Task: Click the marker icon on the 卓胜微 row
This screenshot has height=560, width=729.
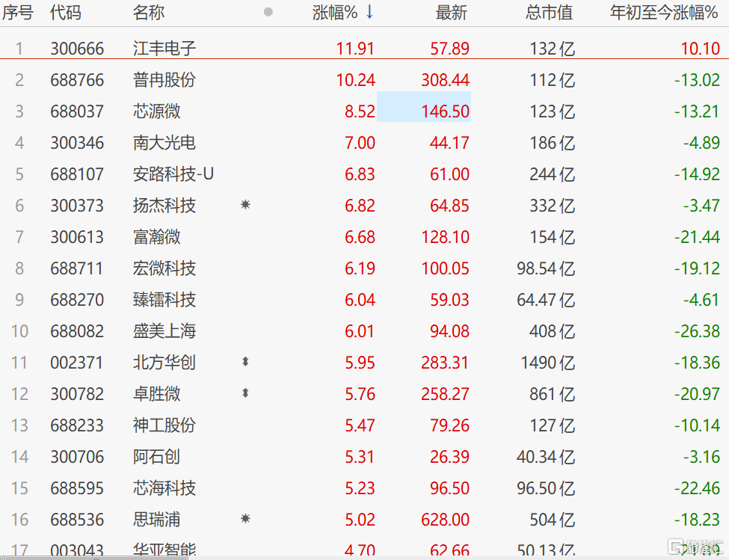Action: pyautogui.click(x=245, y=393)
